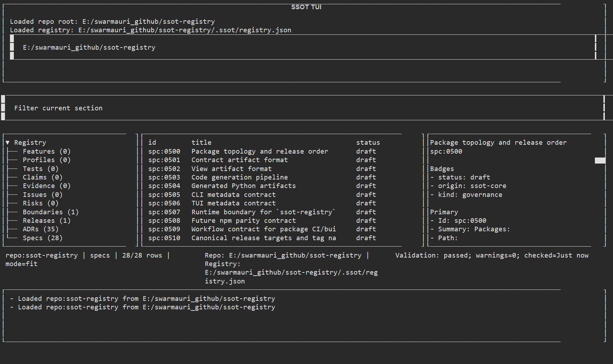Select spec spc:0505 CLI metadata contract
613x364 pixels.
(233, 194)
